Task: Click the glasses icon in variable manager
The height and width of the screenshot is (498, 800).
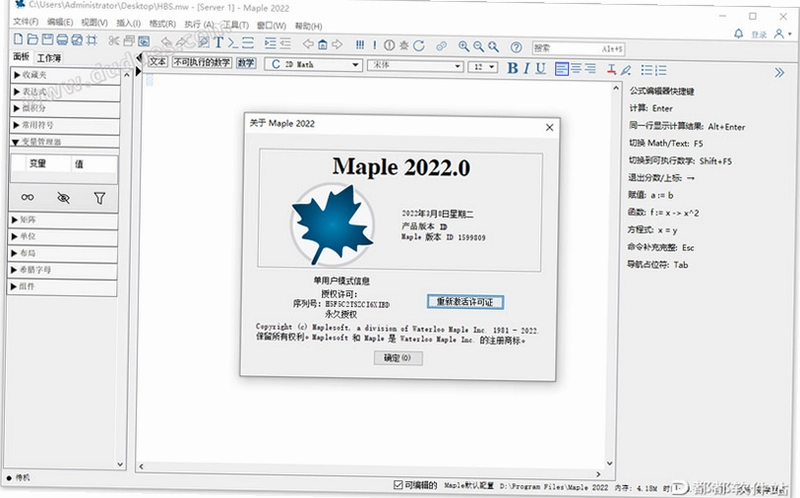Action: (28, 197)
